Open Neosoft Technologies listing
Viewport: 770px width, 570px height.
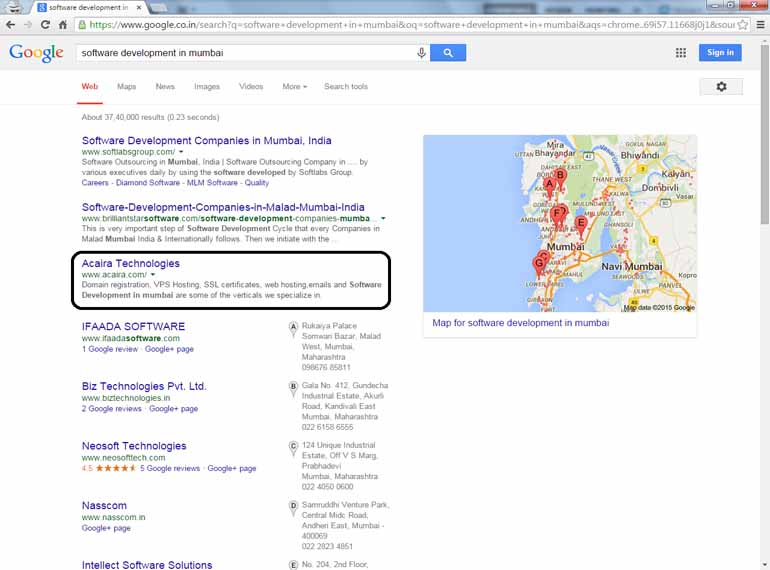134,446
